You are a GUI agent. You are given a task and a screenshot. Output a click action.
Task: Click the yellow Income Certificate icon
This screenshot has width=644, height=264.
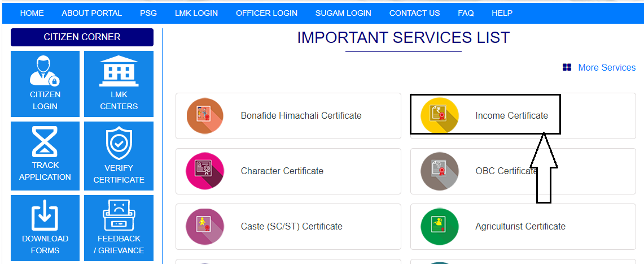pyautogui.click(x=440, y=115)
